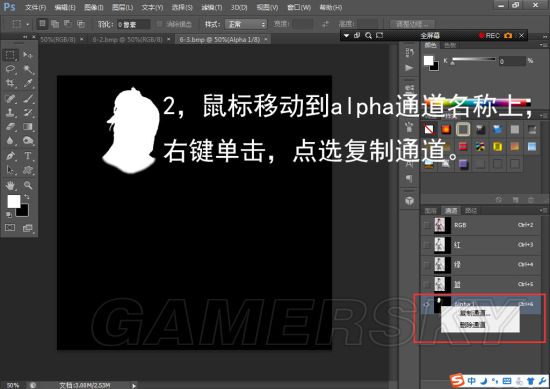The height and width of the screenshot is (389, 550).
Task: Open the 样式 style dropdown
Action: [246, 24]
